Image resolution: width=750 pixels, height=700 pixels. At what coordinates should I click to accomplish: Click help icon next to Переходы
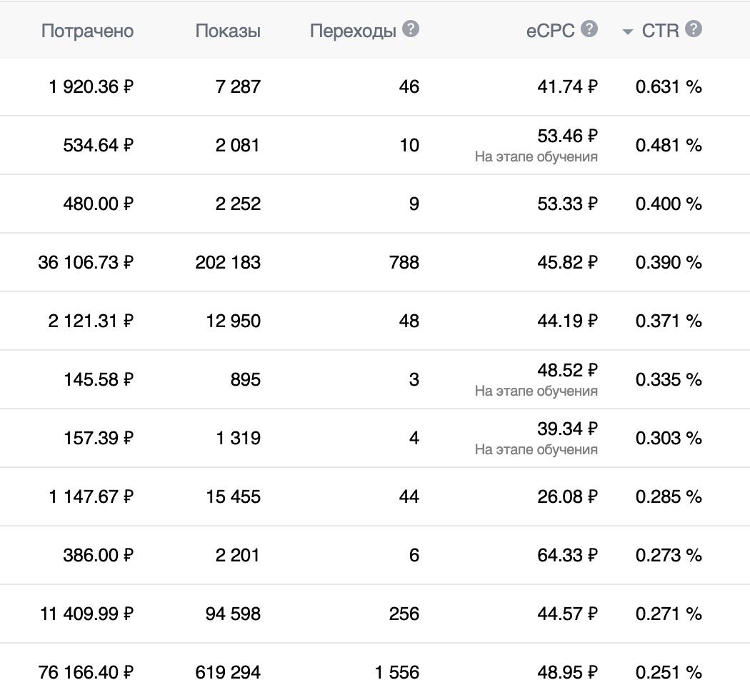[411, 29]
